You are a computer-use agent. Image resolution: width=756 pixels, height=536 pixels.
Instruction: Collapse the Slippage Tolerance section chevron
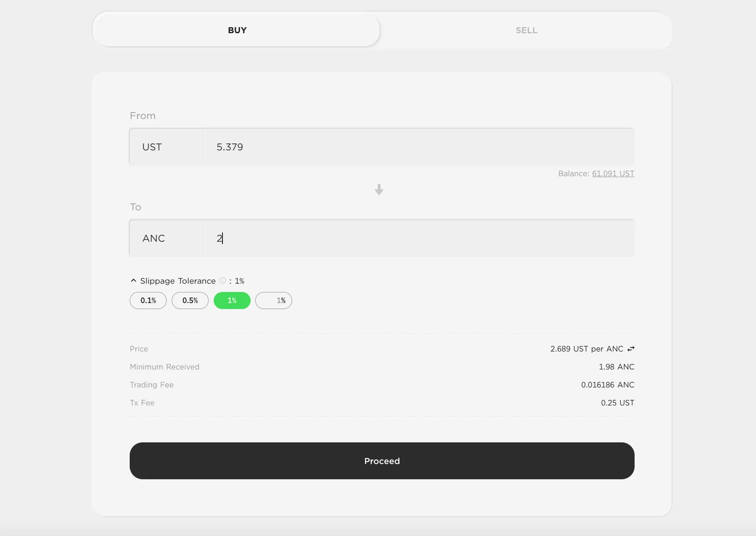point(133,280)
